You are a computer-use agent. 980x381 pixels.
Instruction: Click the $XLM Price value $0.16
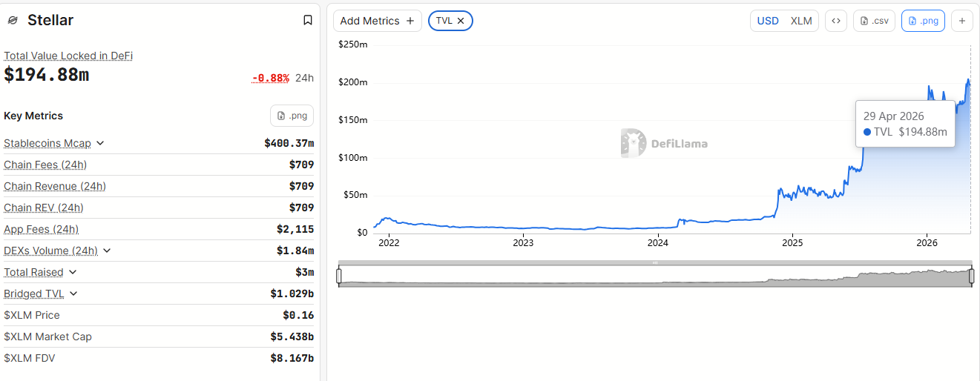click(298, 315)
